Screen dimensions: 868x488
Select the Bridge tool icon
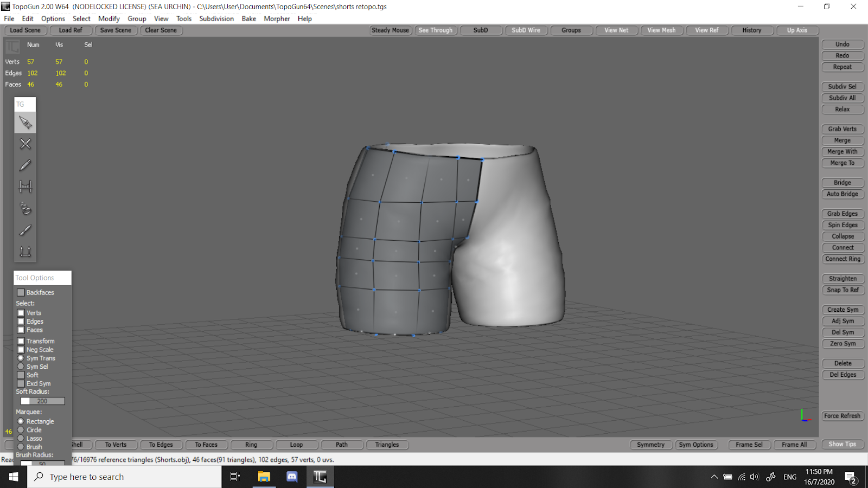25,187
